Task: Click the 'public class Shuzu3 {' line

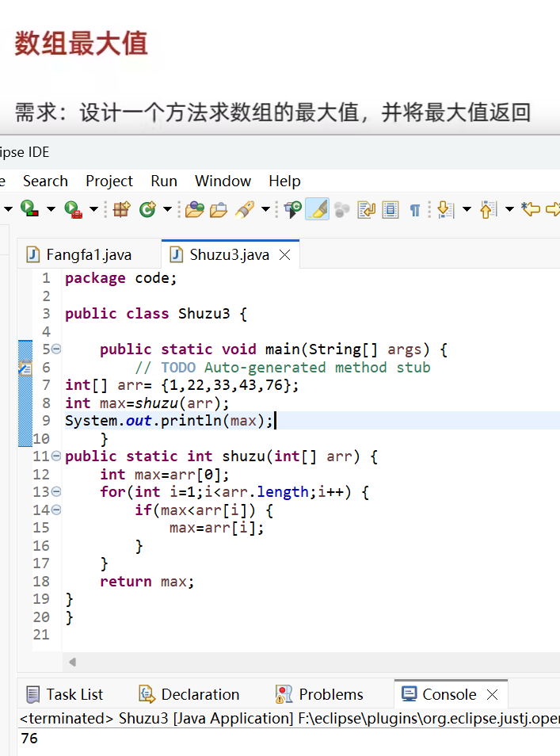Action: click(x=156, y=314)
